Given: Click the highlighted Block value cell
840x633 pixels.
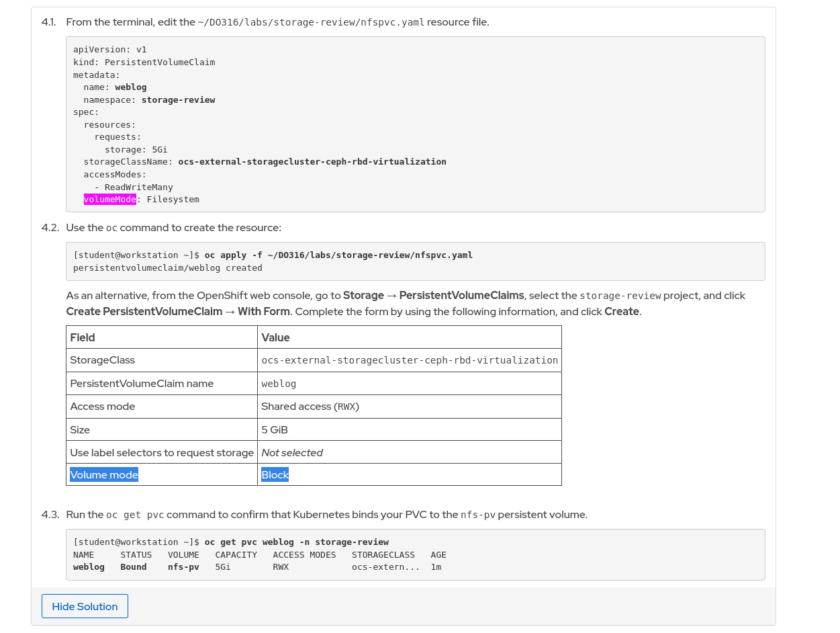Looking at the screenshot, I should click(x=275, y=475).
